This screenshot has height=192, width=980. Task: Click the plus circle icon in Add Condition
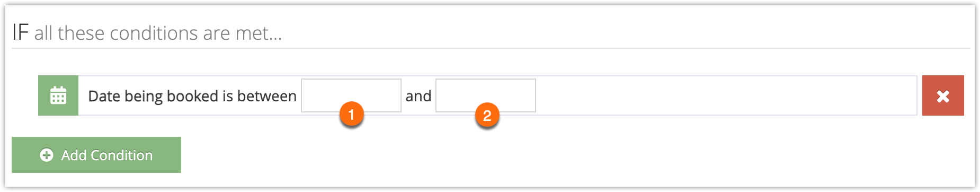pyautogui.click(x=47, y=155)
